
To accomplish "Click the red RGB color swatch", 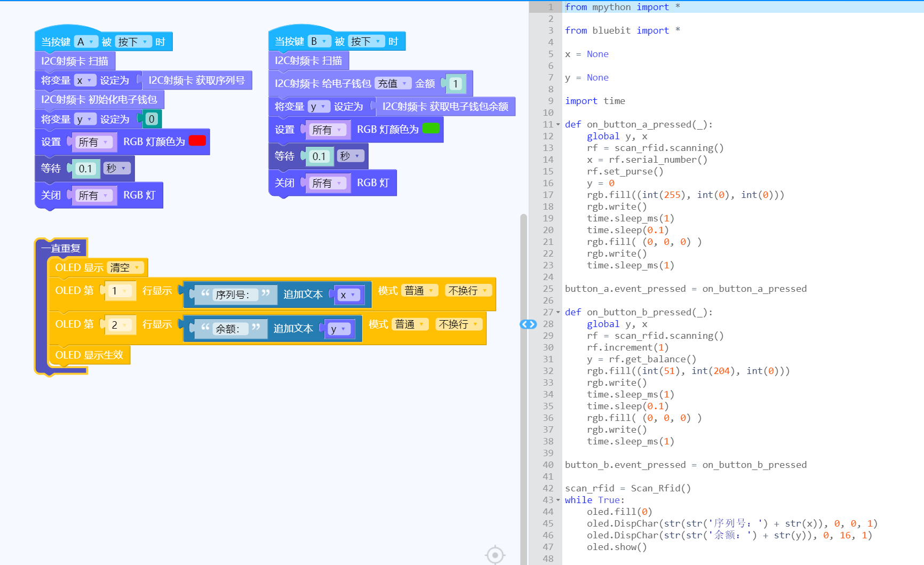I will (x=197, y=141).
